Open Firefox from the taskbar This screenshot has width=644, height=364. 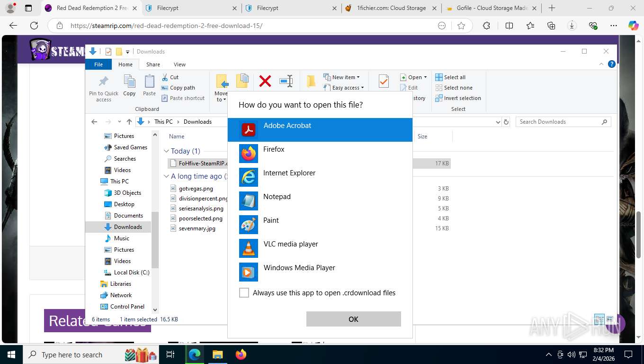[x=241, y=355]
